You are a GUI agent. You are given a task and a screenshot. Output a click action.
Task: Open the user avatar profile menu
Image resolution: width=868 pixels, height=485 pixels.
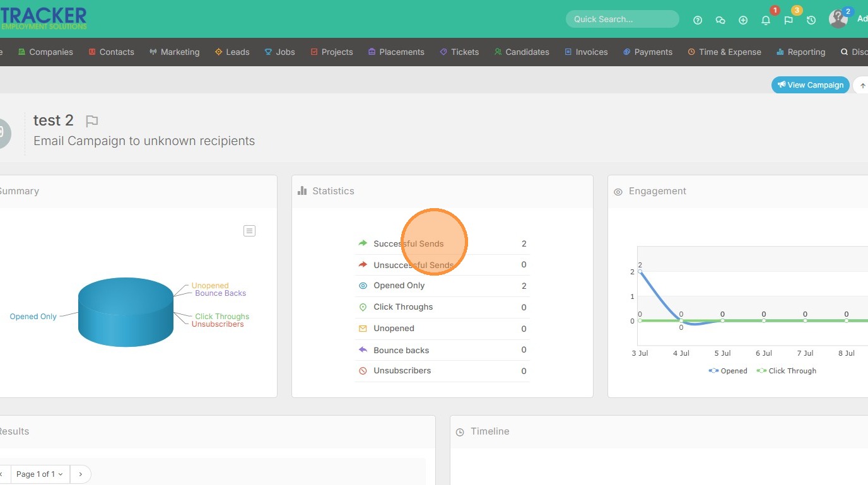tap(838, 19)
